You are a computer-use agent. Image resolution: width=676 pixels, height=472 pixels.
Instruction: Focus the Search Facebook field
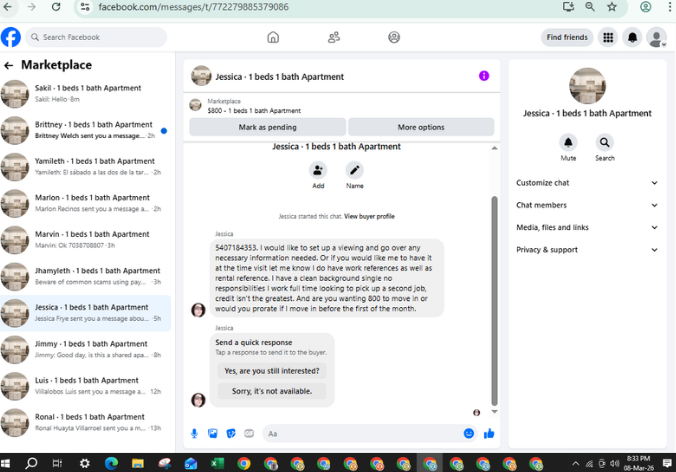(96, 38)
